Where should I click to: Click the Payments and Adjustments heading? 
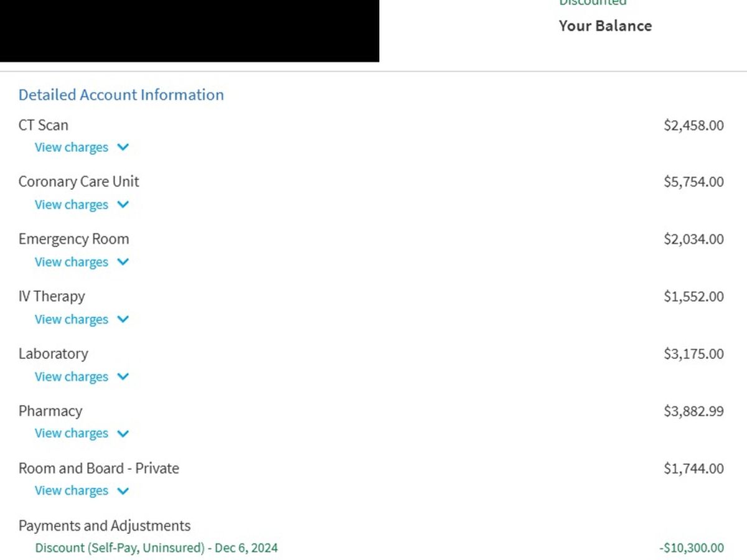pyautogui.click(x=105, y=526)
